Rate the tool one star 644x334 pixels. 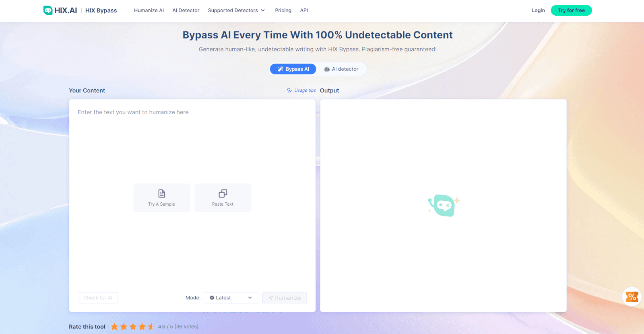coord(115,327)
